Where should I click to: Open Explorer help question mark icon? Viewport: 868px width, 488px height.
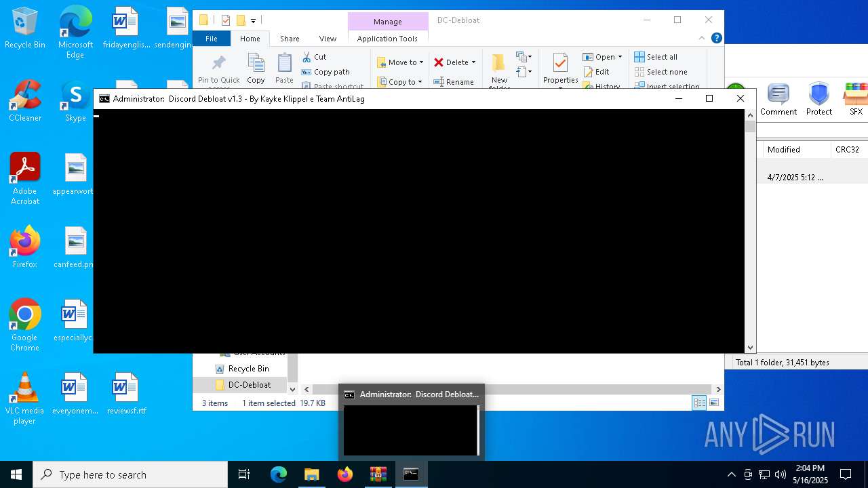(x=716, y=39)
